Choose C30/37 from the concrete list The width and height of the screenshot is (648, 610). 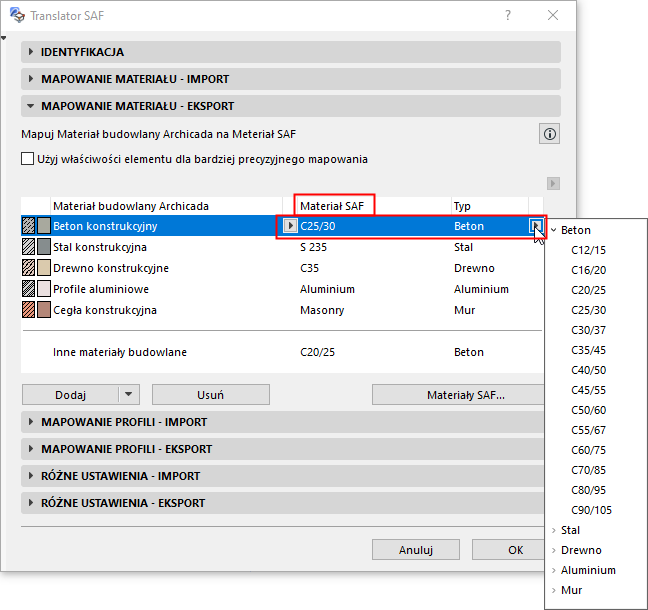588,330
